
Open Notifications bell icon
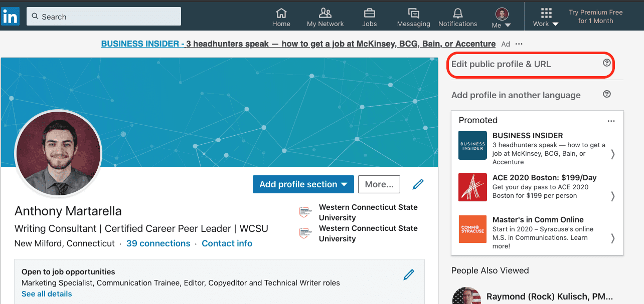pyautogui.click(x=457, y=17)
